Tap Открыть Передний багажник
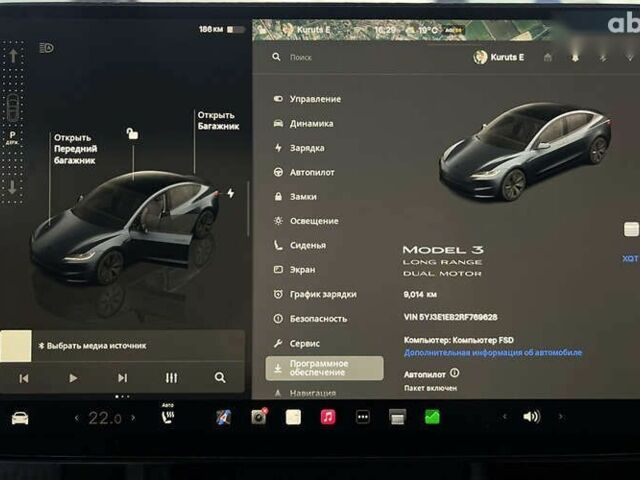 click(x=76, y=149)
